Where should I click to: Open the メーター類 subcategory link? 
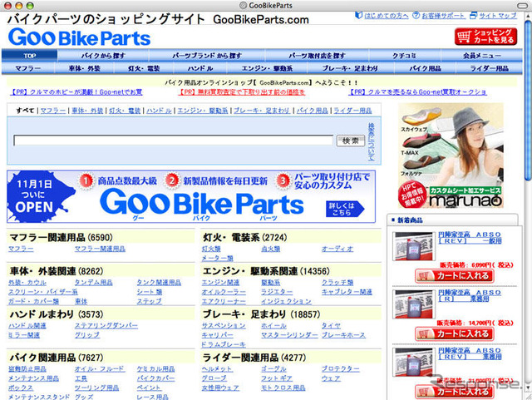pos(217,258)
